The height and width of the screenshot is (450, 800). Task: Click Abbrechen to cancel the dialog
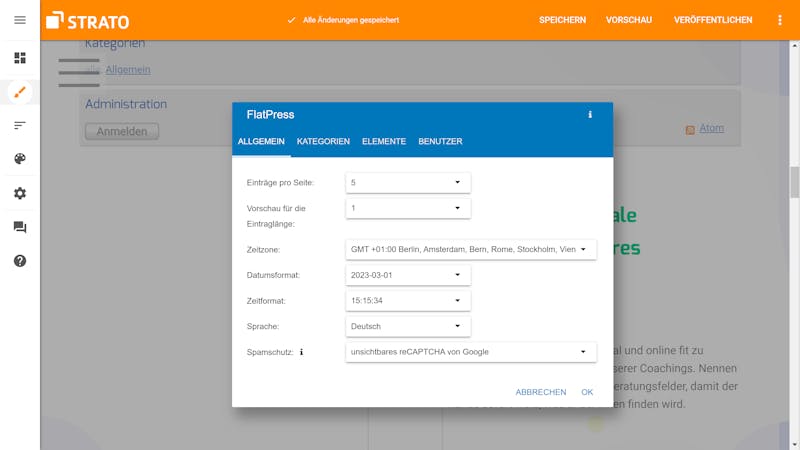540,392
